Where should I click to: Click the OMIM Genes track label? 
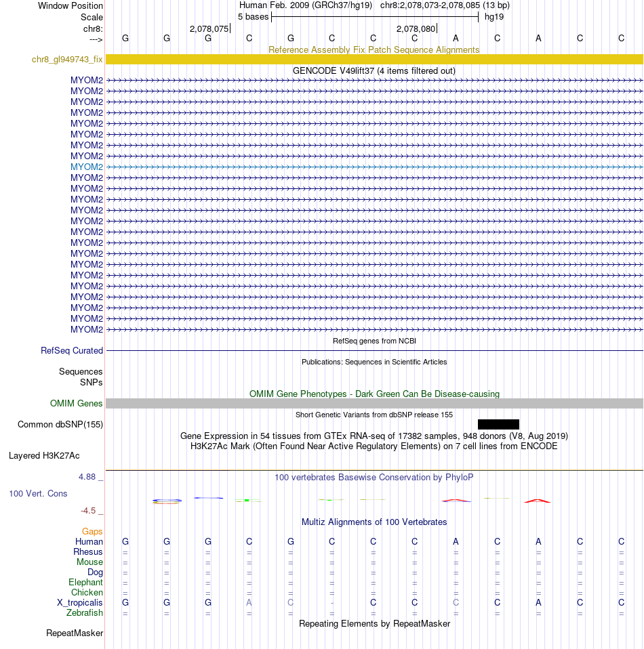tap(76, 404)
